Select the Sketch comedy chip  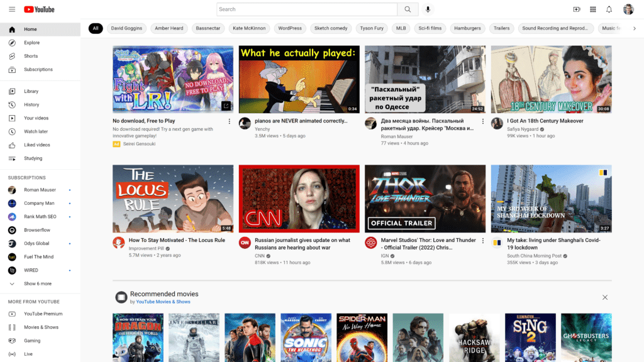(x=331, y=28)
